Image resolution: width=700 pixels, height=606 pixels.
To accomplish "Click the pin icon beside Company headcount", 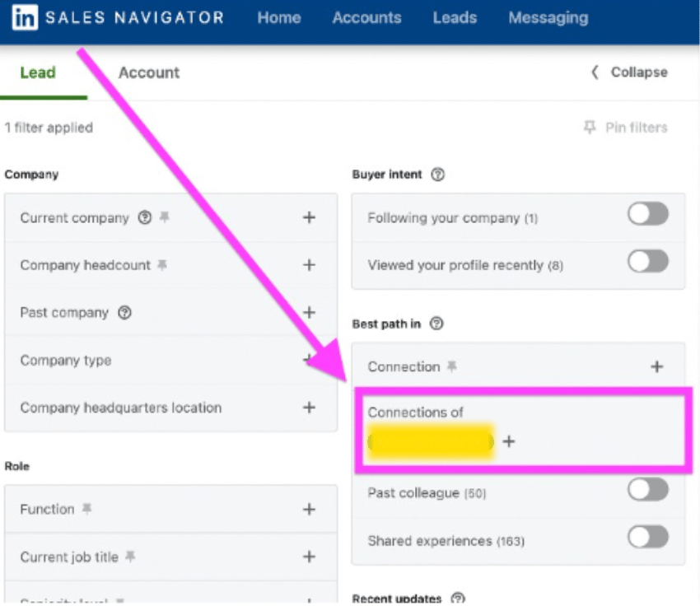I will click(163, 265).
